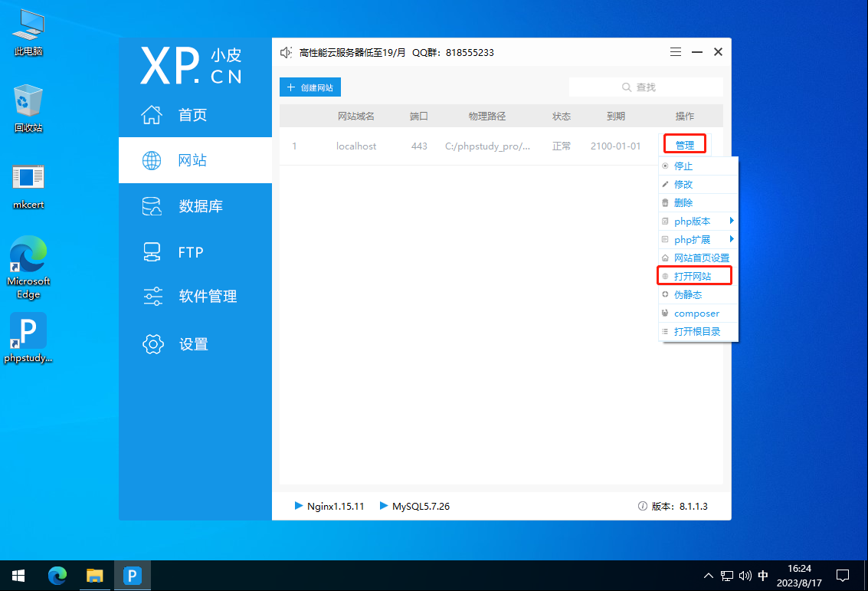The width and height of the screenshot is (868, 591).
Task: Open the 设置 settings section
Action: coord(195,344)
